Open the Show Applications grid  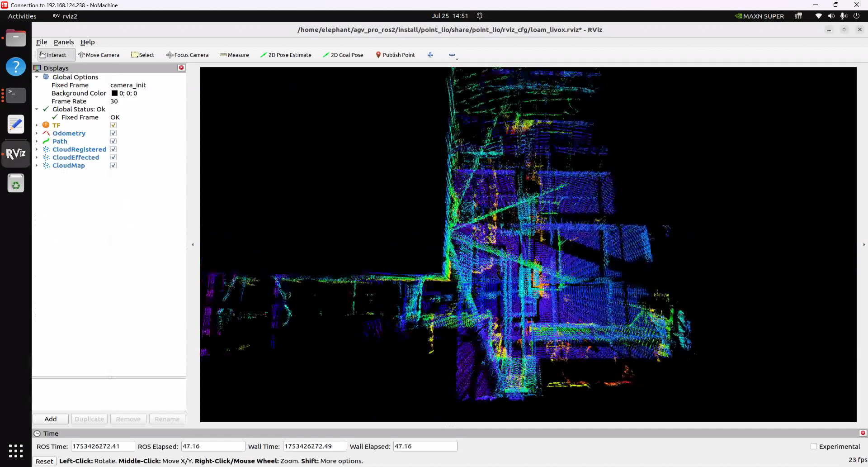click(x=16, y=451)
